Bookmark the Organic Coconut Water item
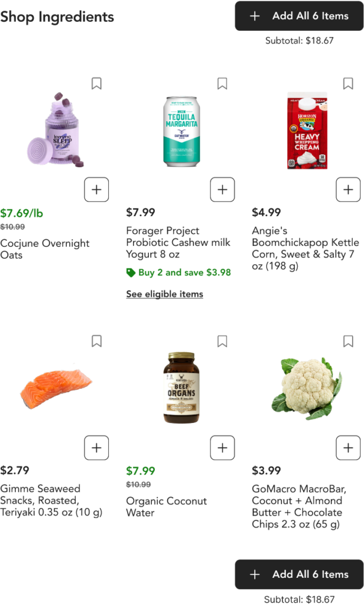This screenshot has height=605, width=364. 222,341
